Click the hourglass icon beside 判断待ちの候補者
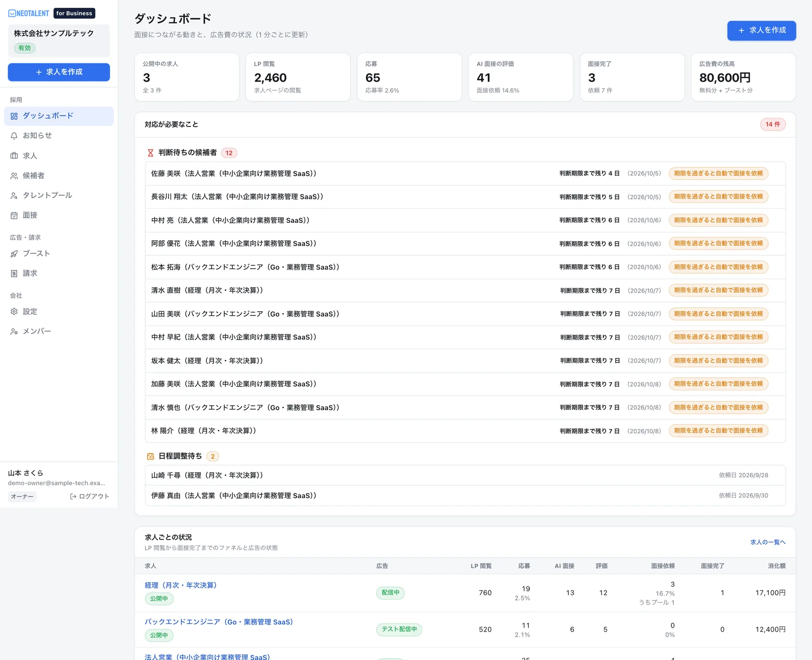812x660 pixels. [x=150, y=153]
